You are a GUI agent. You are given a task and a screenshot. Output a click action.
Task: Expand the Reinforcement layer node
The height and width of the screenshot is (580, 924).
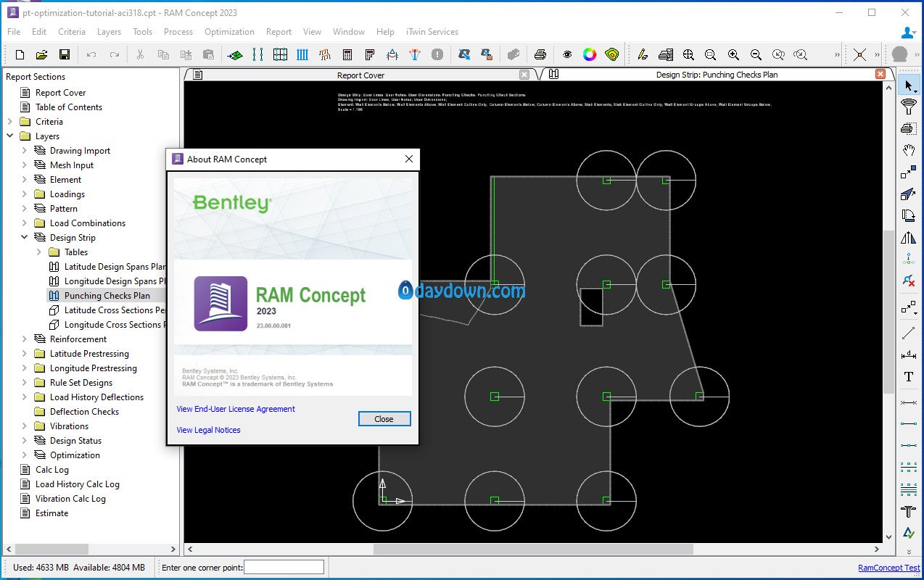tap(25, 339)
